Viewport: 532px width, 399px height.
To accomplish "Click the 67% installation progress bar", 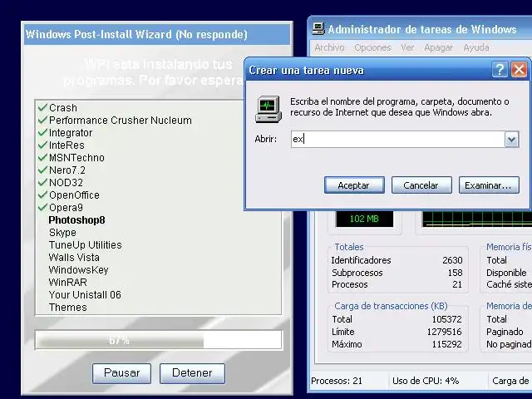I will [x=159, y=340].
